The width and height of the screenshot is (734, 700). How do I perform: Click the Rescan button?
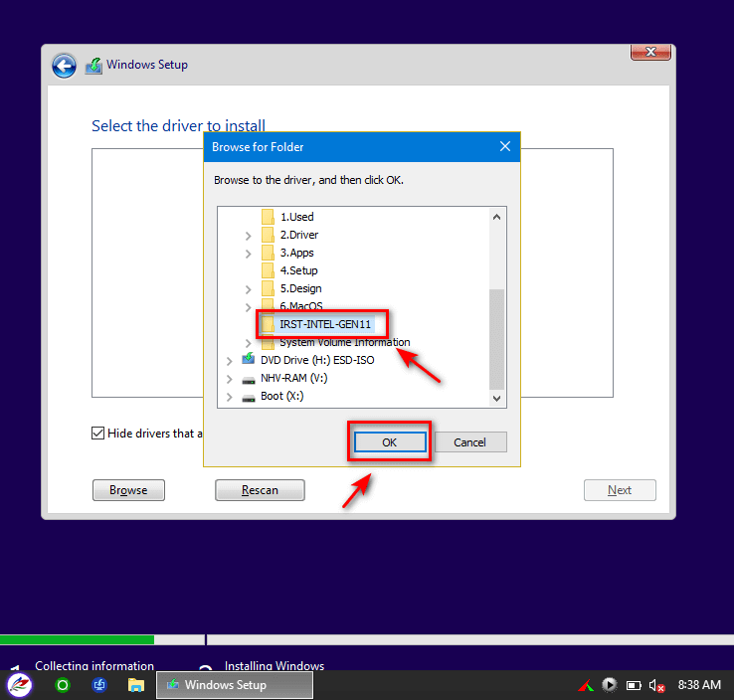click(260, 490)
